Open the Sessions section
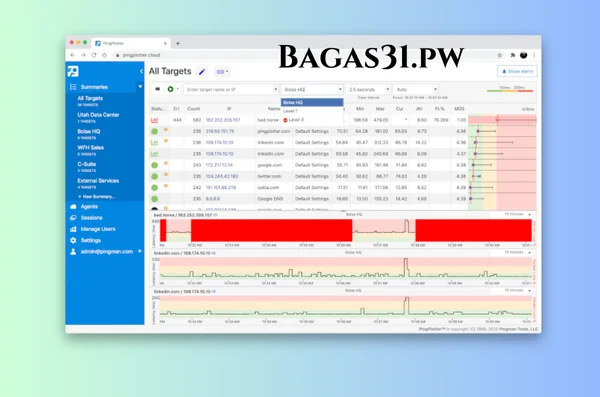This screenshot has width=600, height=397. pos(91,217)
